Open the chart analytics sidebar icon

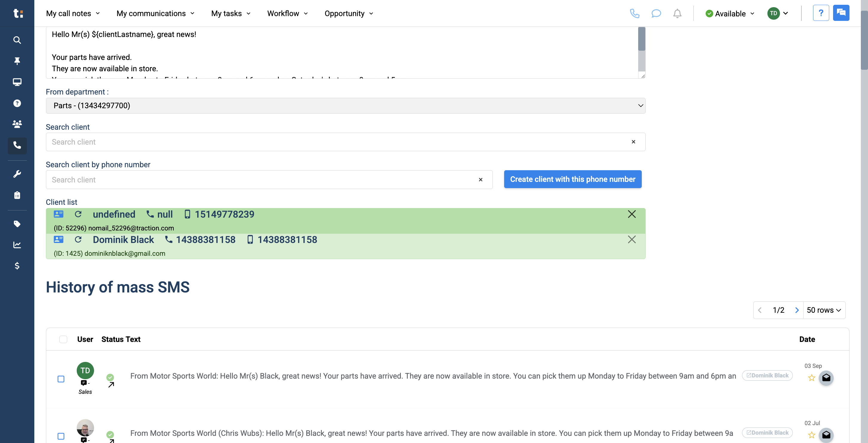(17, 245)
